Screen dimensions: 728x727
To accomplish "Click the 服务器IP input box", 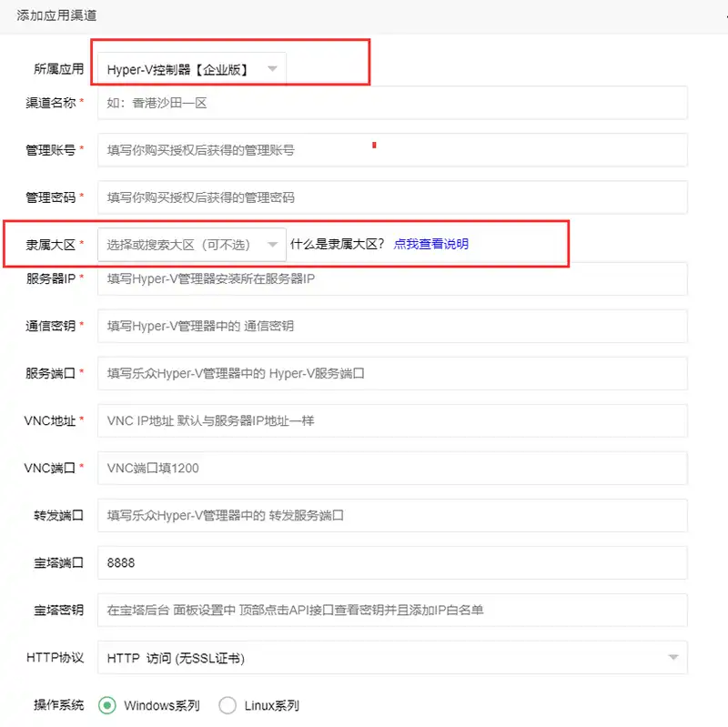I will 391,278.
